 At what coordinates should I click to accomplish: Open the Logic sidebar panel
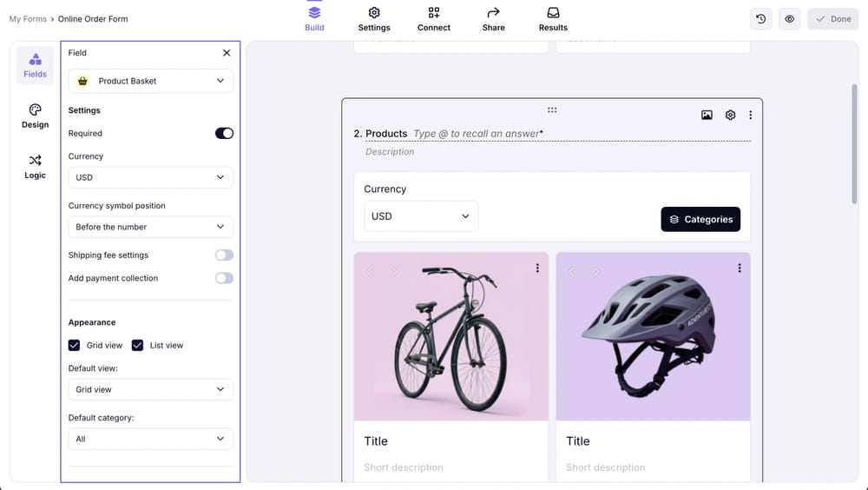(x=35, y=167)
